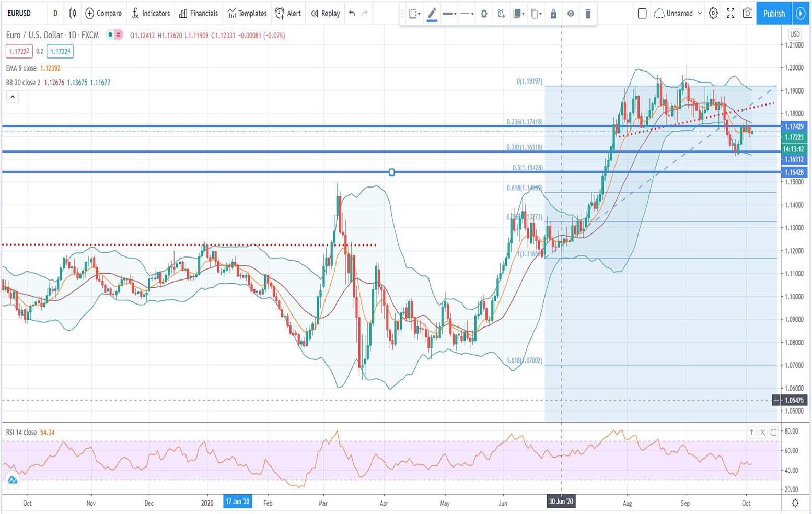Pick line color with pencil swatch
812x514 pixels.
432,14
